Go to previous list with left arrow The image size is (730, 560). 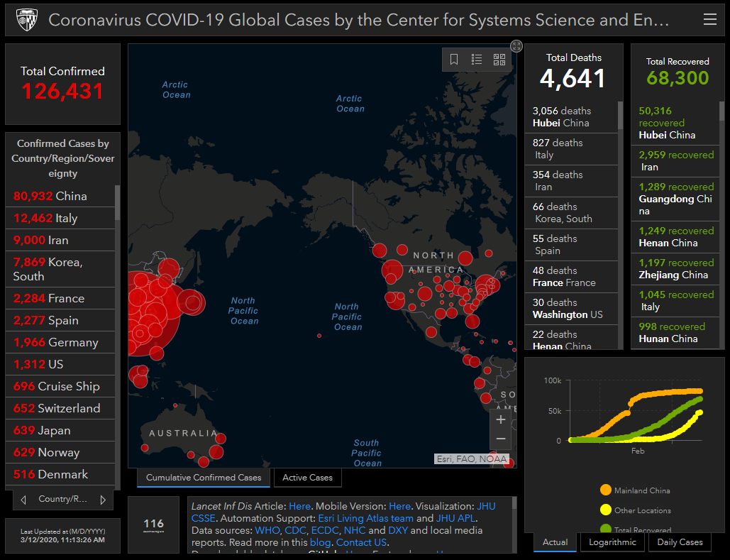(x=23, y=500)
